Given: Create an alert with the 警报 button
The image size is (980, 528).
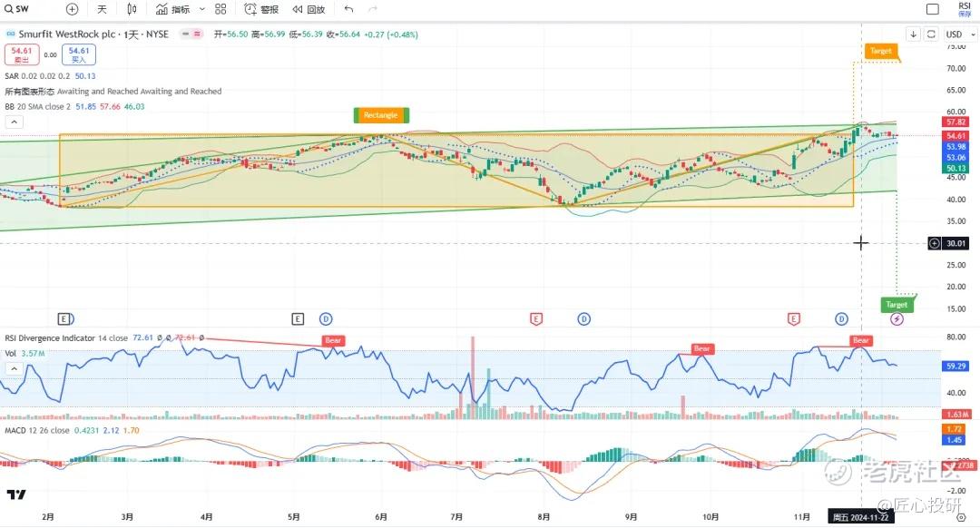Looking at the screenshot, I should click(x=261, y=9).
